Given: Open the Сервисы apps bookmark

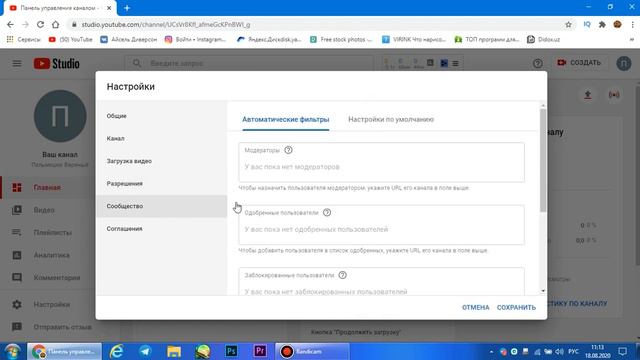Looking at the screenshot, I should [24, 40].
